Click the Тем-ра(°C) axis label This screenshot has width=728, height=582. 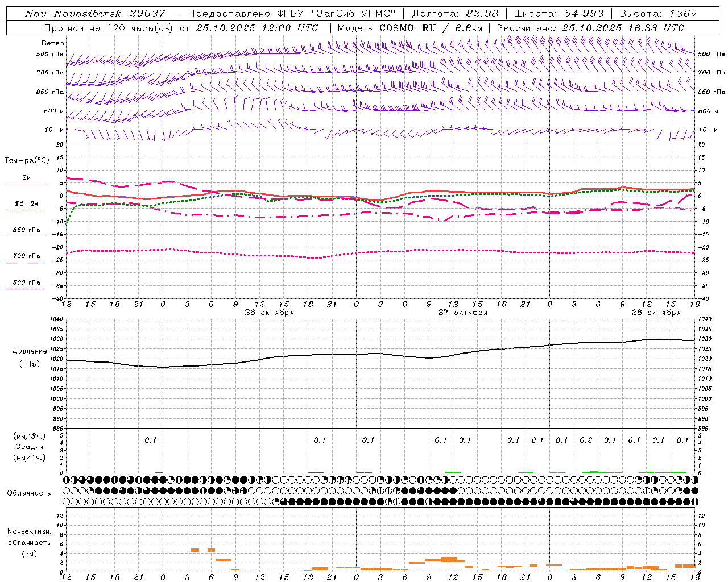coord(27,161)
